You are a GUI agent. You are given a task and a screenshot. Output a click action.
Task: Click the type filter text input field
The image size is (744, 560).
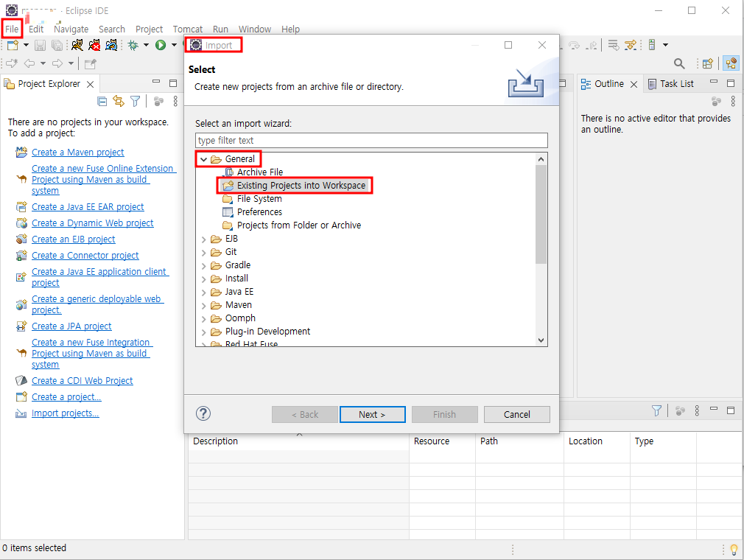371,141
